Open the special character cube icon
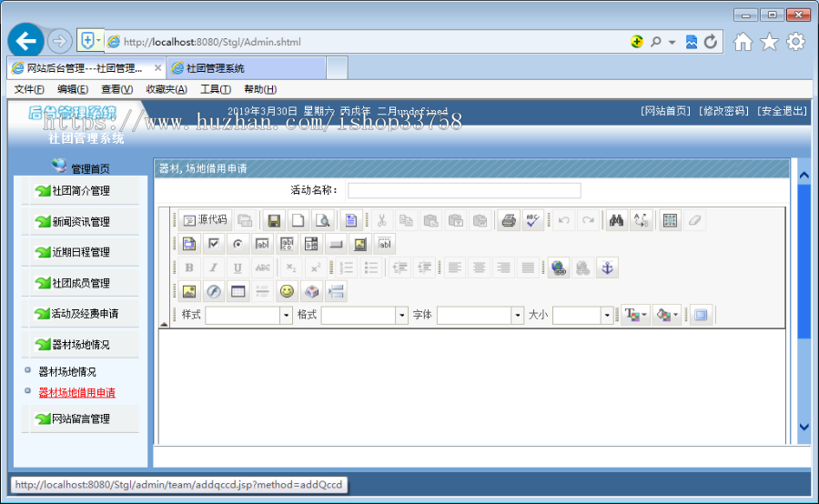The width and height of the screenshot is (819, 504). click(x=311, y=291)
